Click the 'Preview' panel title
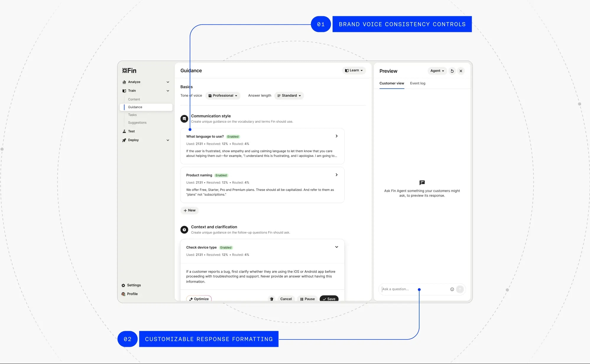 point(388,71)
